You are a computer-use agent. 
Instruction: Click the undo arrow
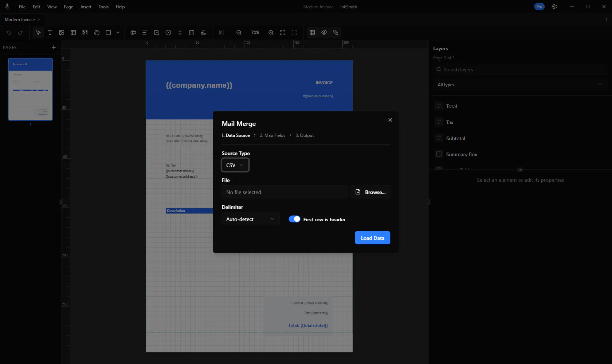click(x=9, y=33)
